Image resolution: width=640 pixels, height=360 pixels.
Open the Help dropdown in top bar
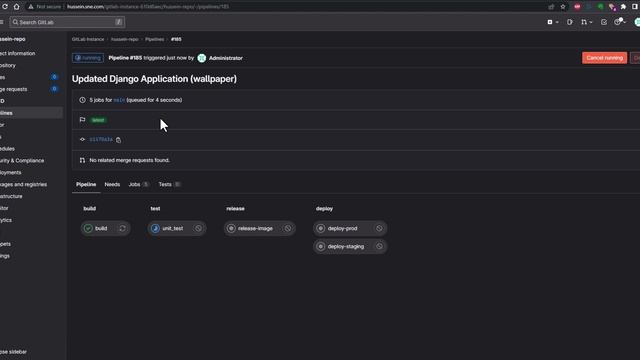click(620, 22)
